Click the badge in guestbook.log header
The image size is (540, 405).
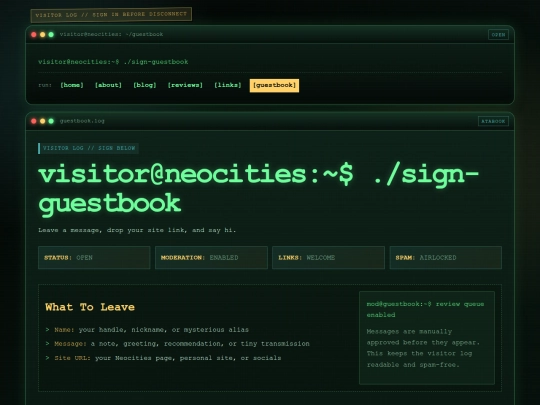pos(493,121)
